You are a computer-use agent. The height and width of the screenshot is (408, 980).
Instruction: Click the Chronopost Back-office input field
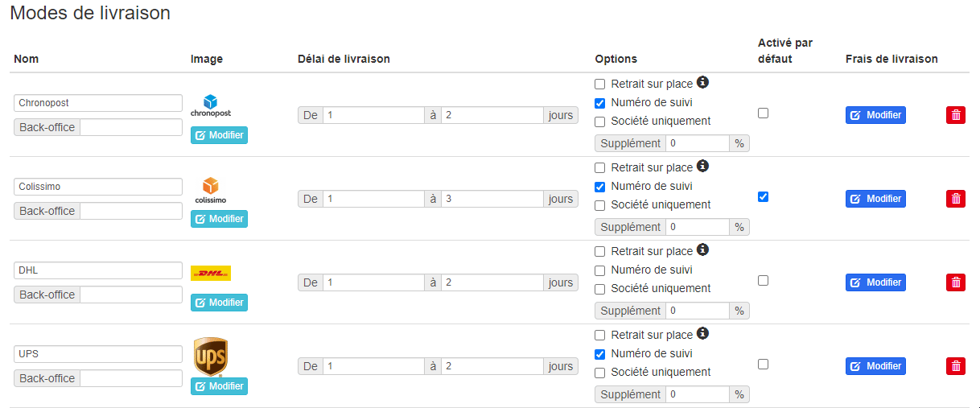131,127
